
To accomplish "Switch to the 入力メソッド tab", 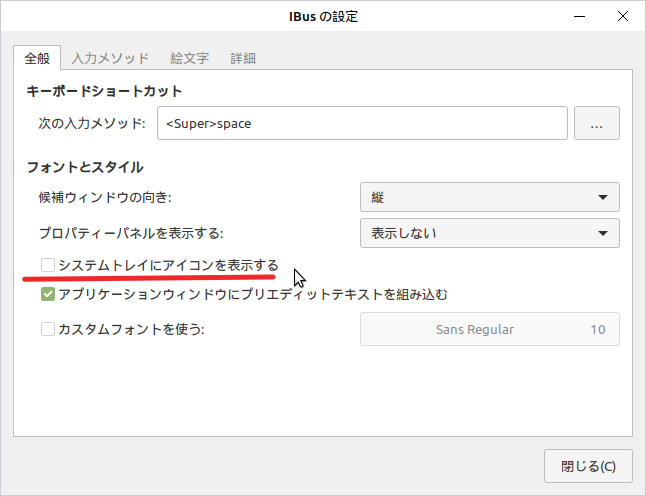I will pos(110,58).
